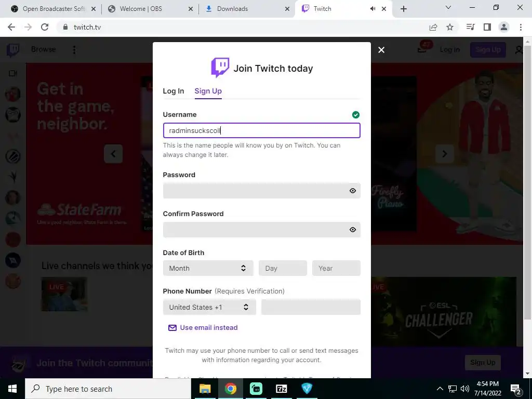Open the 7-Zip icon in the taskbar

click(282, 389)
